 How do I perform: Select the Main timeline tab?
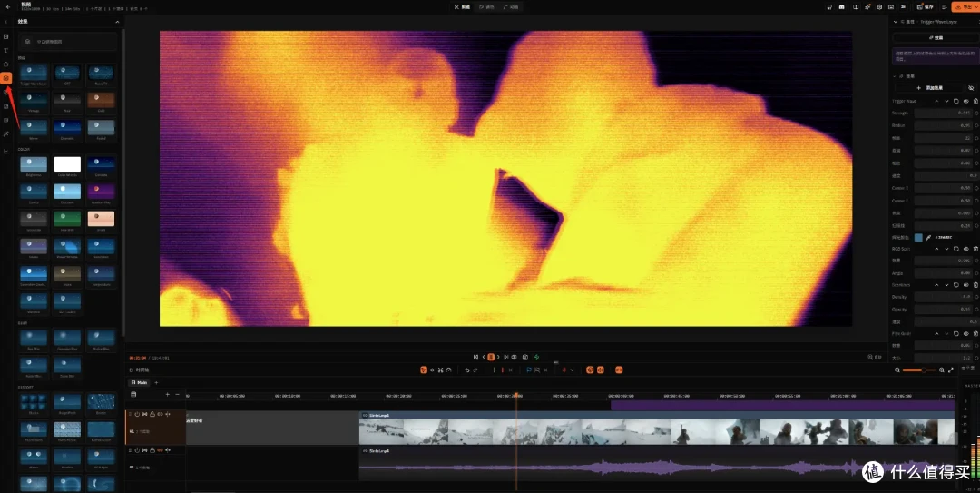(x=140, y=382)
